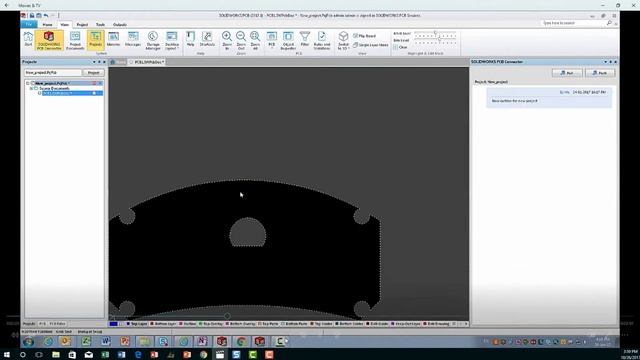Open Microsoft Edge from the Windows taskbar
Screen dimensions: 640x360
pos(138,355)
